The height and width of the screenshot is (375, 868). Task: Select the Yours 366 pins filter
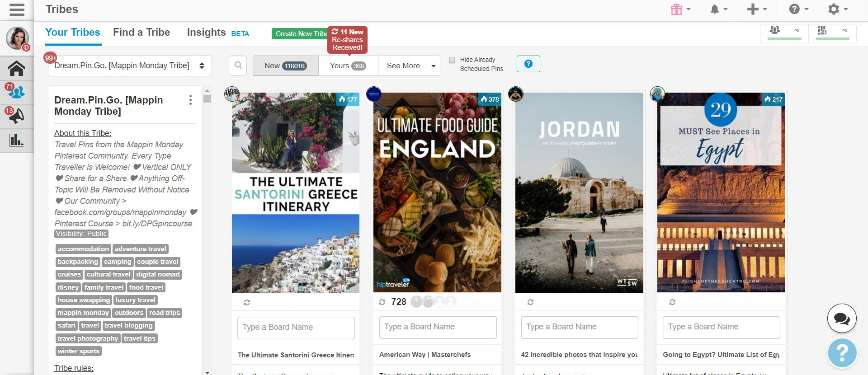[348, 66]
